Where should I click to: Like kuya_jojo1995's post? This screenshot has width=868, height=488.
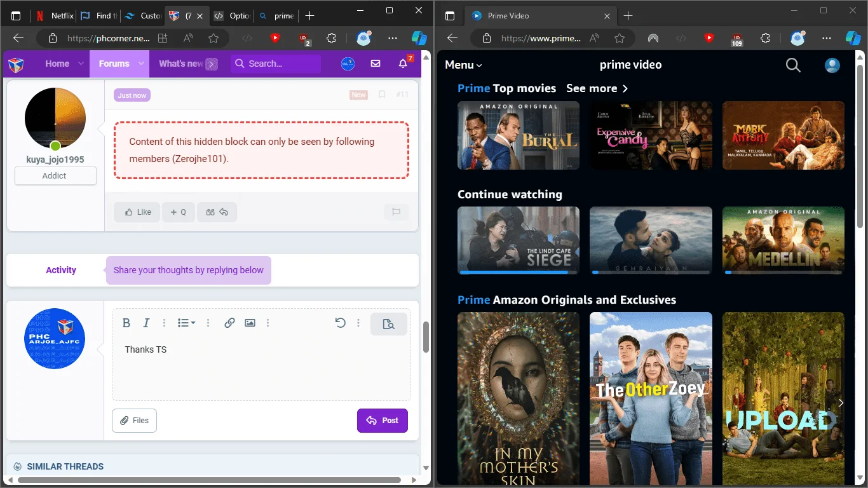click(138, 212)
